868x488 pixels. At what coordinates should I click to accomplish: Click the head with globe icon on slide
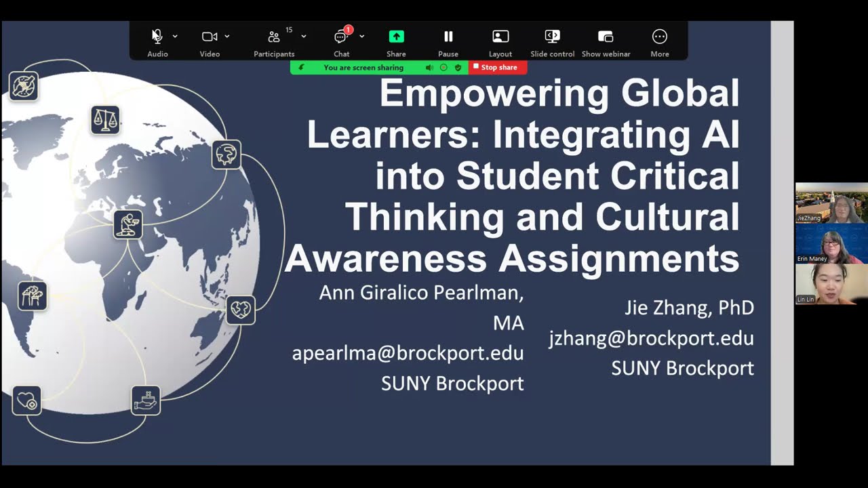[x=226, y=155]
